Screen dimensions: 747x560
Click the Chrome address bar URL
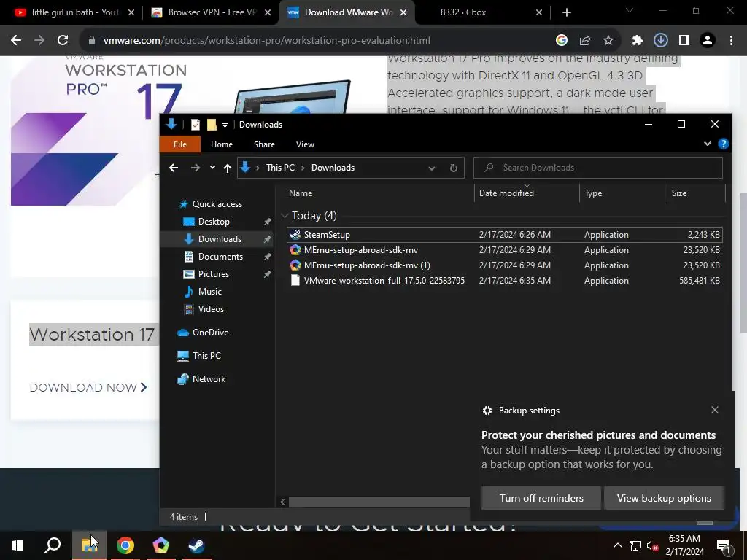266,41
